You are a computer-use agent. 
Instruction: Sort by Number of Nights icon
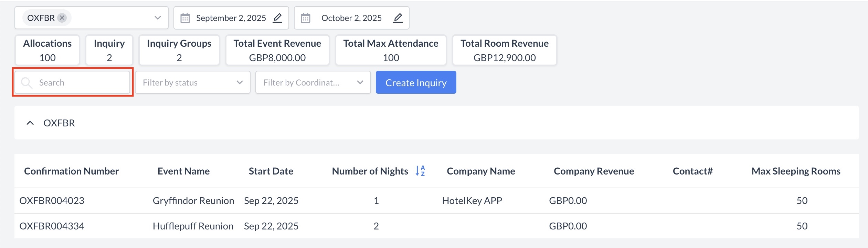tap(420, 171)
